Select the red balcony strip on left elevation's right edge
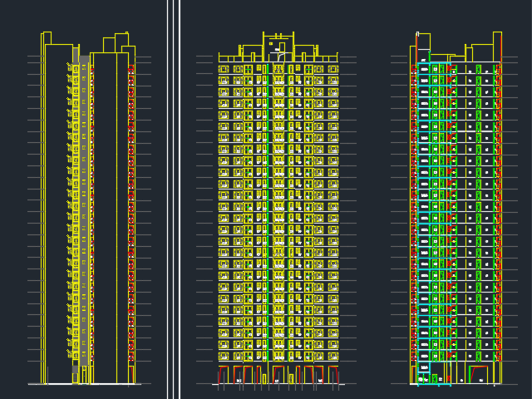Screen dimensions: 532x399 coord(131,213)
